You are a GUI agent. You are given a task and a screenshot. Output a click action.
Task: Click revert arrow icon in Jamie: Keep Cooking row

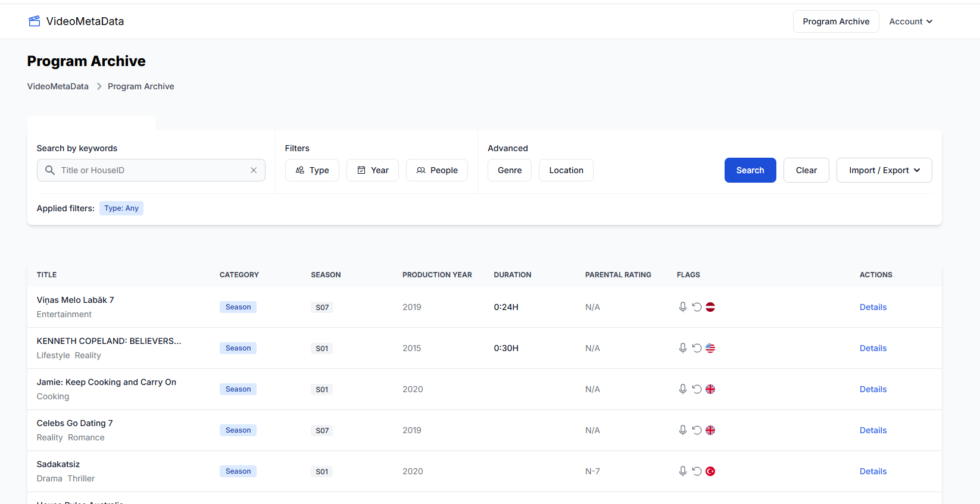[x=697, y=389]
